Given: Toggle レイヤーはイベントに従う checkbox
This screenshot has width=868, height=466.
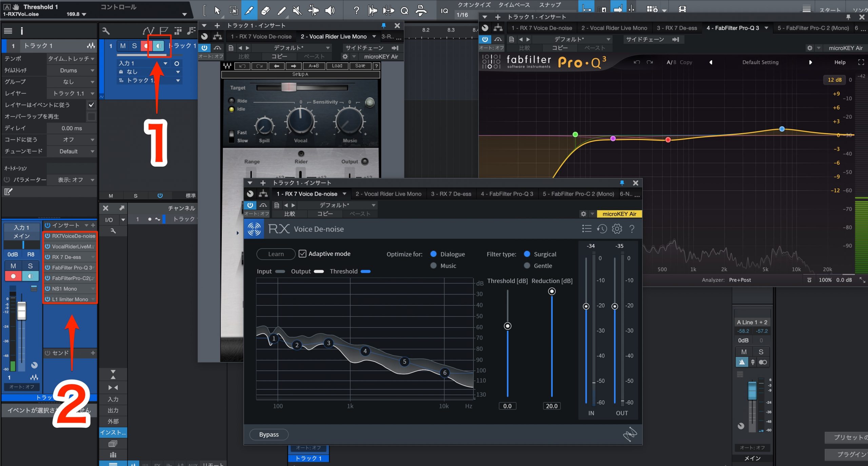Looking at the screenshot, I should click(91, 105).
